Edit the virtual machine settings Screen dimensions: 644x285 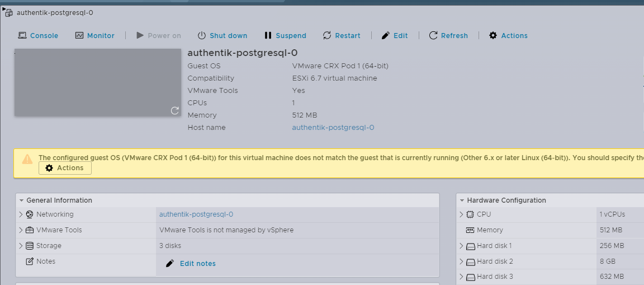point(395,35)
